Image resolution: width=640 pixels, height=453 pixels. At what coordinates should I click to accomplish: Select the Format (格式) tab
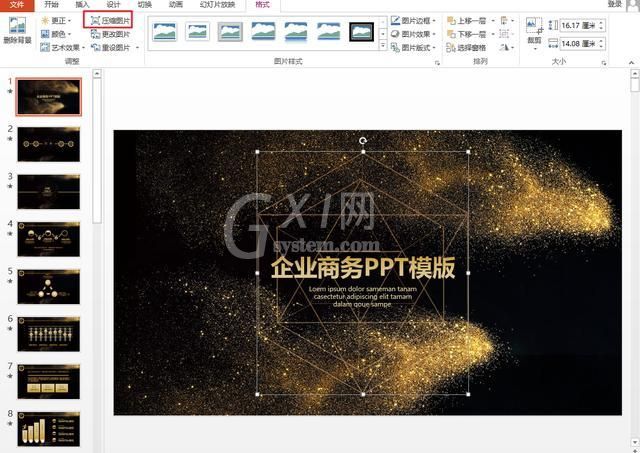(262, 4)
